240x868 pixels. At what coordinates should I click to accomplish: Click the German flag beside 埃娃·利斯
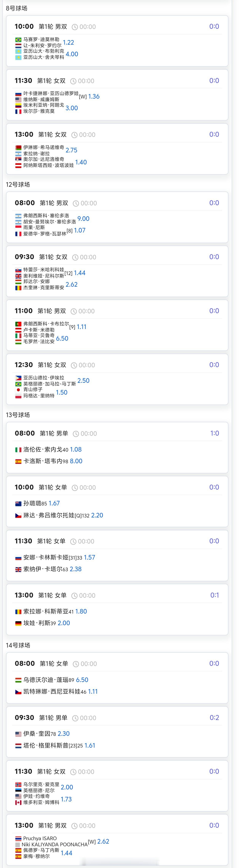pos(18,623)
